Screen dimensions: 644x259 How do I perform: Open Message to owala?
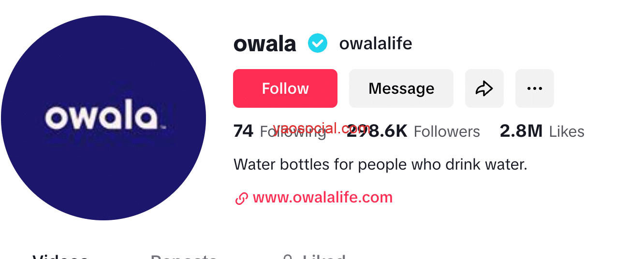[x=401, y=88]
